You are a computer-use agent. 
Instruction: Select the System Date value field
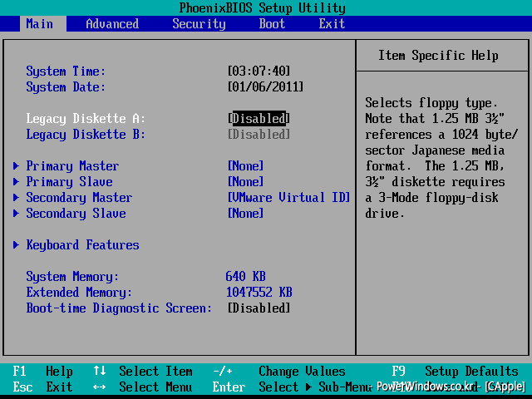(x=265, y=86)
